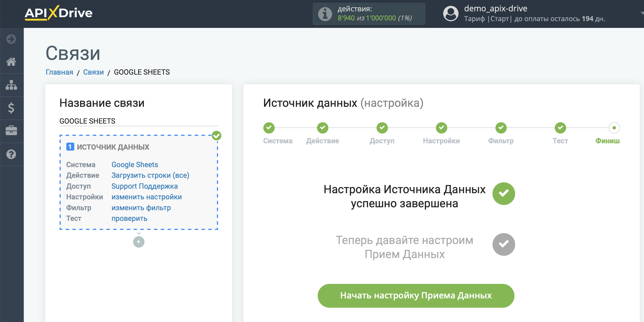Click the ИСТОЧНИК ДАННЫХ block heading
The width and height of the screenshot is (644, 322).
click(x=113, y=147)
